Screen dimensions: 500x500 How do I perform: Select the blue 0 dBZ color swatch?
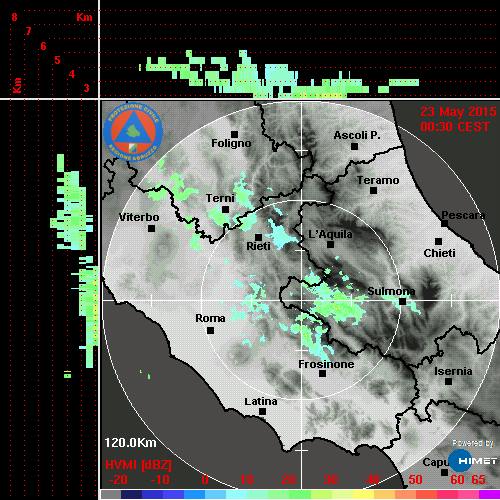click(194, 494)
